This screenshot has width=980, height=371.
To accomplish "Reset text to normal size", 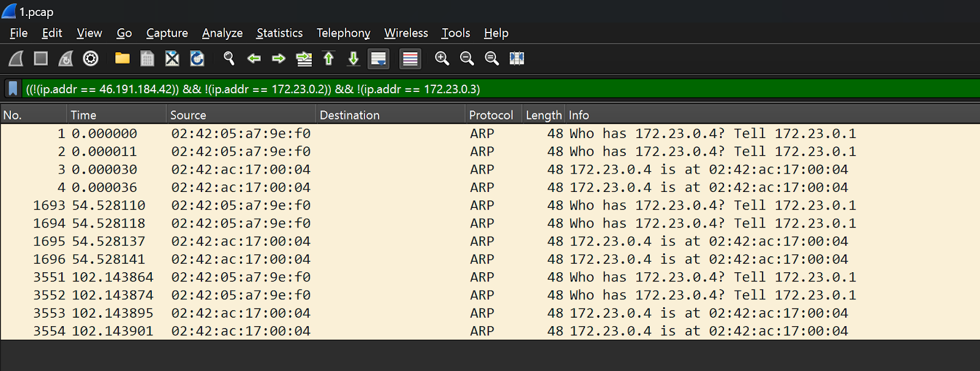I will pos(492,58).
